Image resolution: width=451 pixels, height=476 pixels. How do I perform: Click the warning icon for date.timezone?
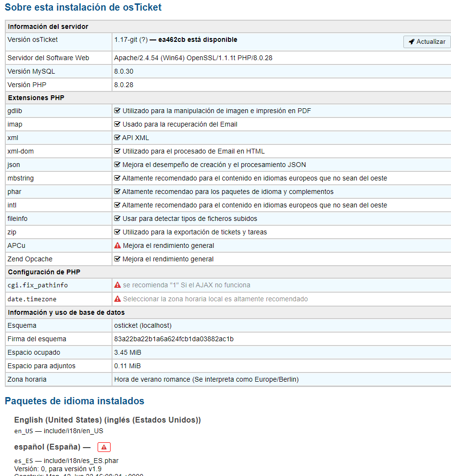pyautogui.click(x=117, y=299)
